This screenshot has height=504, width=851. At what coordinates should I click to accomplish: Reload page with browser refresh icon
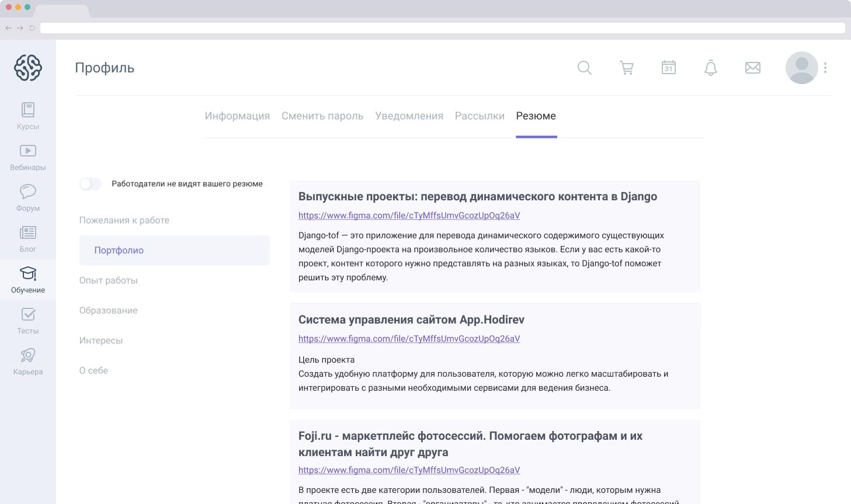coord(32,28)
